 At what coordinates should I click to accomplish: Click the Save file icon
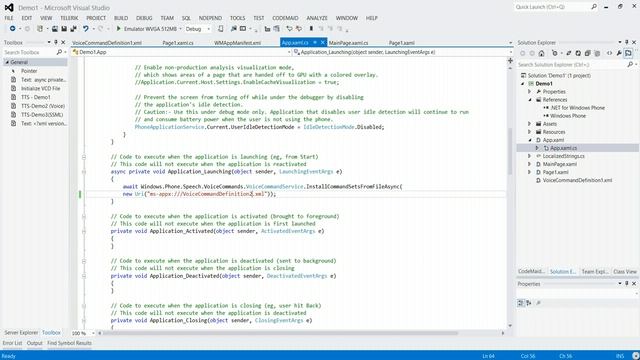(64, 29)
